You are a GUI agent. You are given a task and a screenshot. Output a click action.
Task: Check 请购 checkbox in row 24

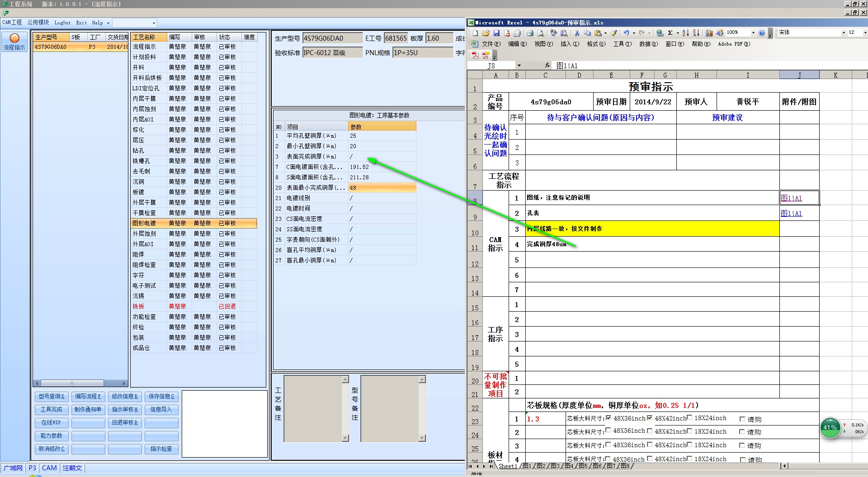point(742,432)
